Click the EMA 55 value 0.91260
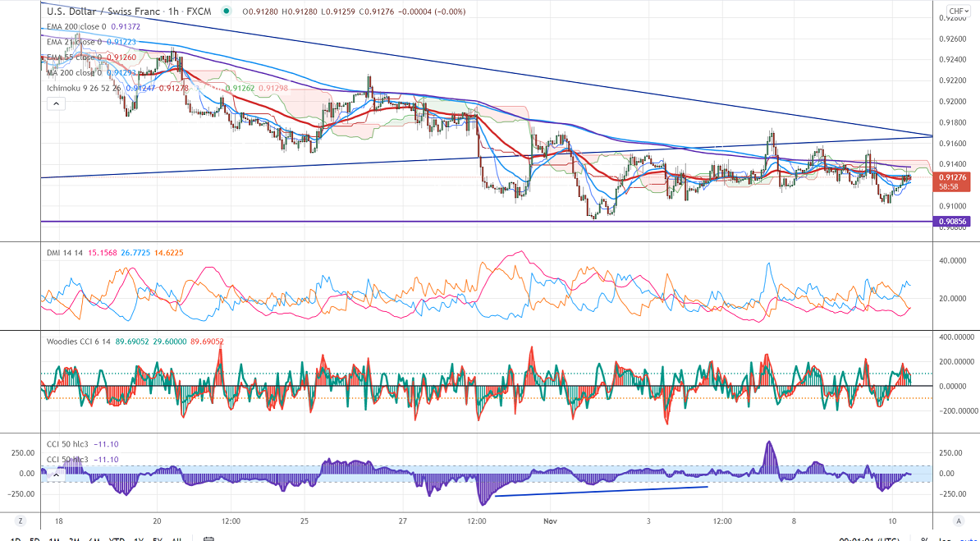Image resolution: width=980 pixels, height=541 pixels. (121, 57)
